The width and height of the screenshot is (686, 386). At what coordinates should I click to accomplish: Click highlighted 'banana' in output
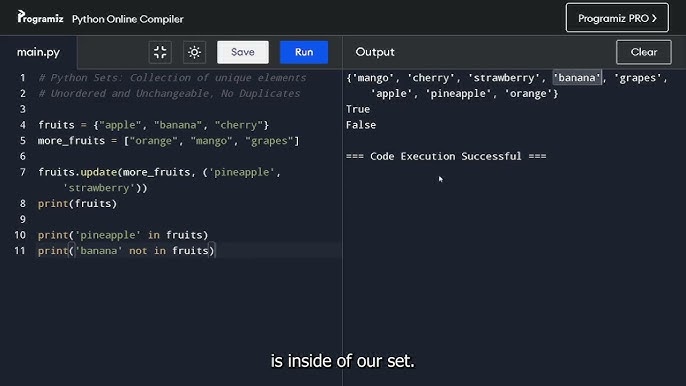577,77
